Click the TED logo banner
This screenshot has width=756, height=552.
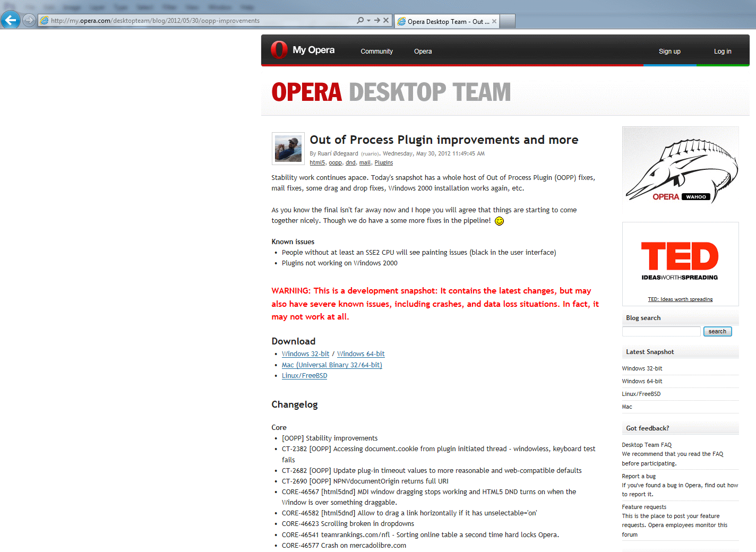point(680,260)
